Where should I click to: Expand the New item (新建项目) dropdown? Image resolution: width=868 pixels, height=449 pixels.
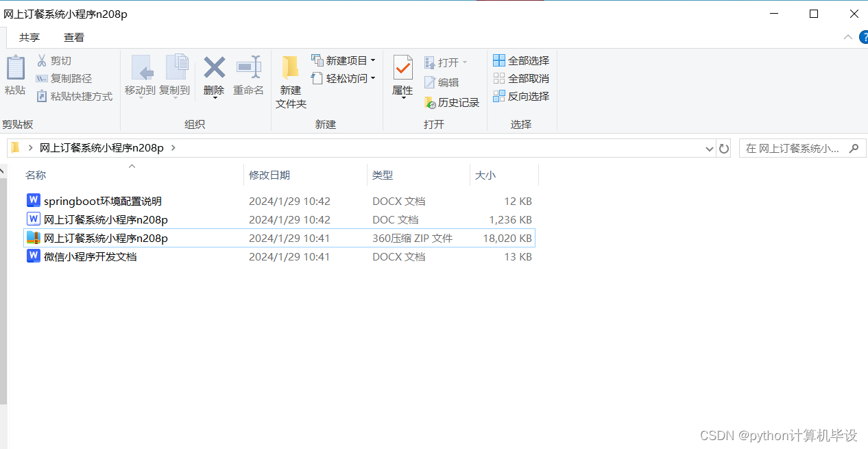coord(373,60)
